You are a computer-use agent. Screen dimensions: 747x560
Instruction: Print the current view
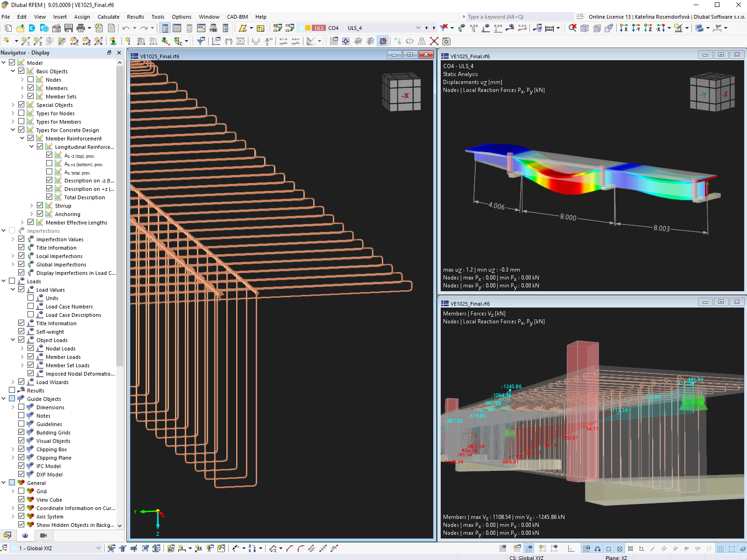(x=80, y=28)
